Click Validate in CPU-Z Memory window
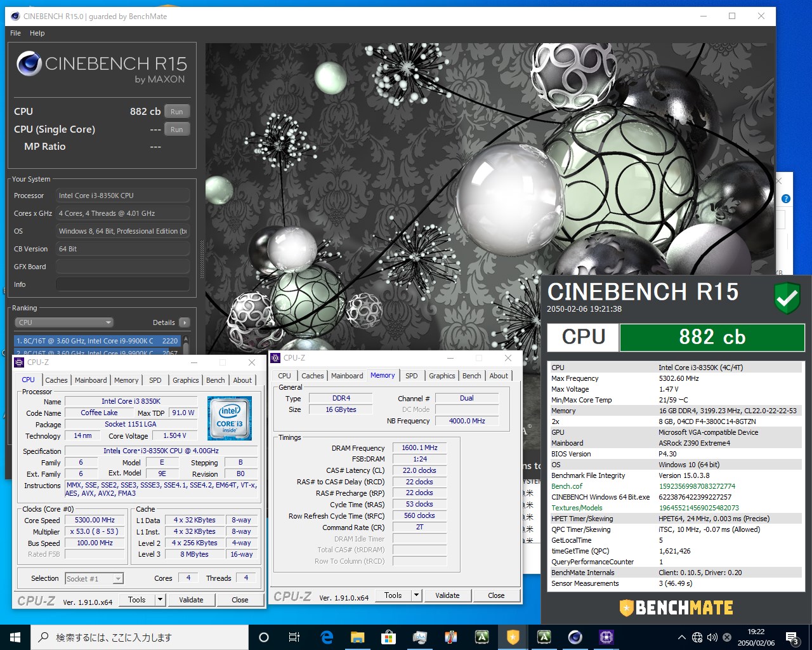The height and width of the screenshot is (650, 812). (447, 595)
